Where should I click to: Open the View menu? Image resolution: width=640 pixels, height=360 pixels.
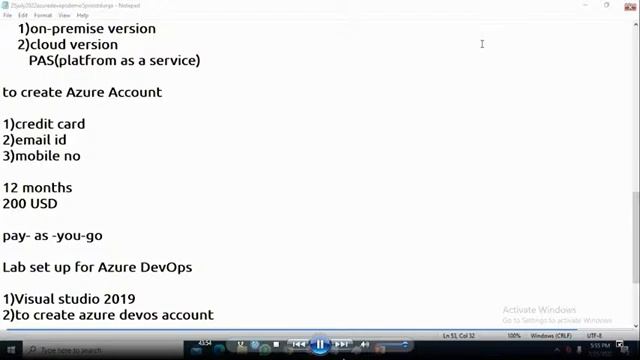coord(64,15)
